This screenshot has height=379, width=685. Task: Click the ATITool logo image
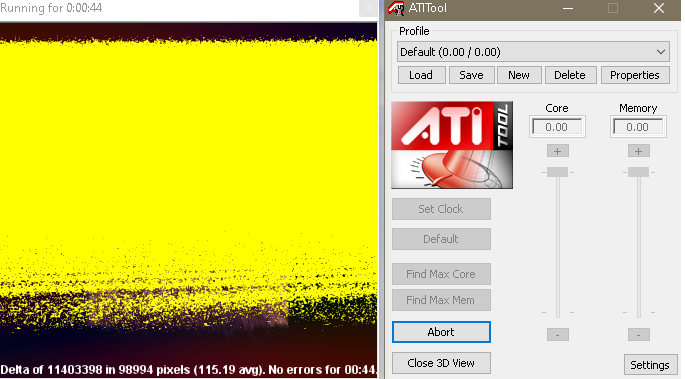click(452, 145)
